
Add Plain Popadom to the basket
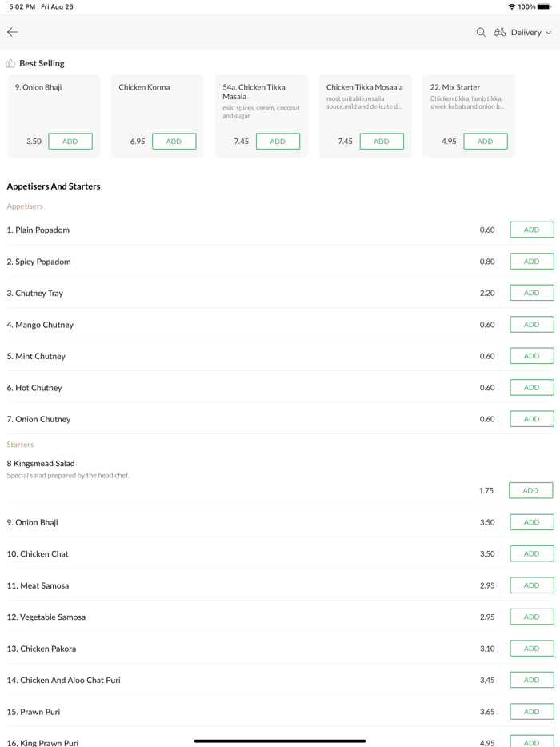(x=531, y=230)
